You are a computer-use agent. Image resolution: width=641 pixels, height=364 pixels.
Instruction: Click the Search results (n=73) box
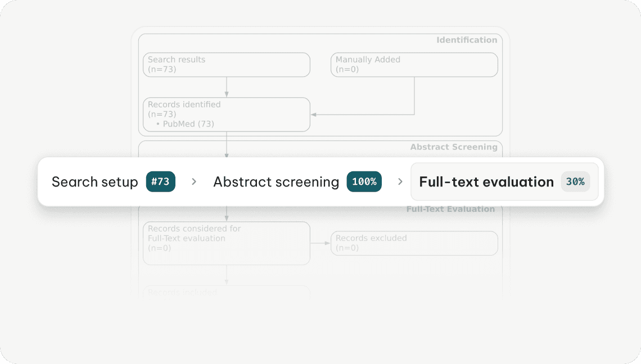227,65
